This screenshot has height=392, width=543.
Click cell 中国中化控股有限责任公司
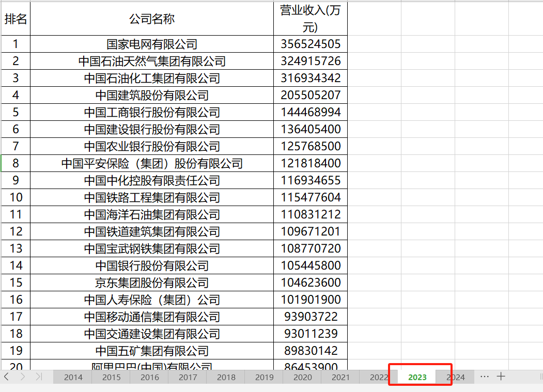tap(152, 180)
